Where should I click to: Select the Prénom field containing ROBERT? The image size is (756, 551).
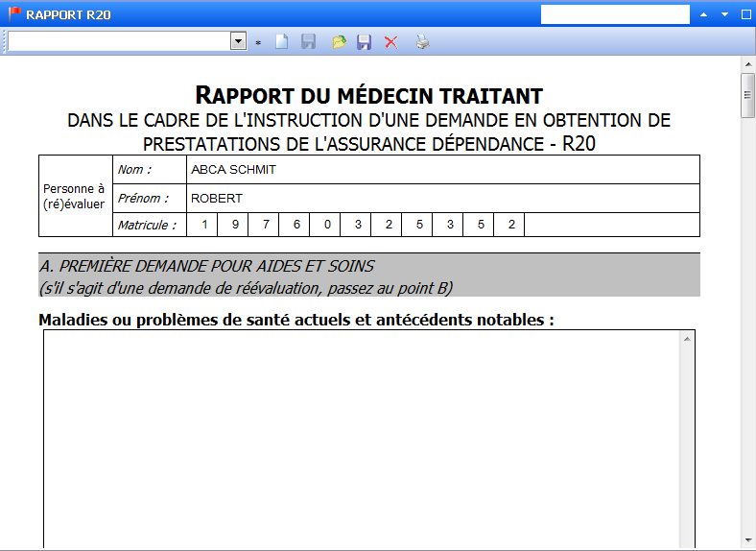442,199
